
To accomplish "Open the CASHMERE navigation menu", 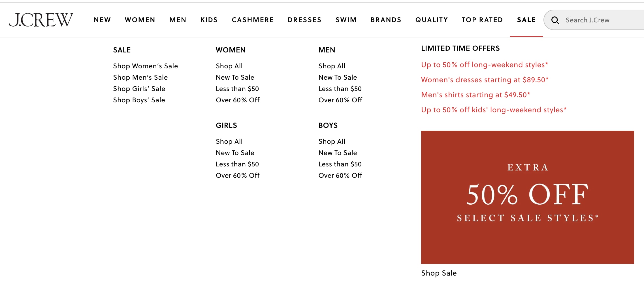I will click(253, 20).
